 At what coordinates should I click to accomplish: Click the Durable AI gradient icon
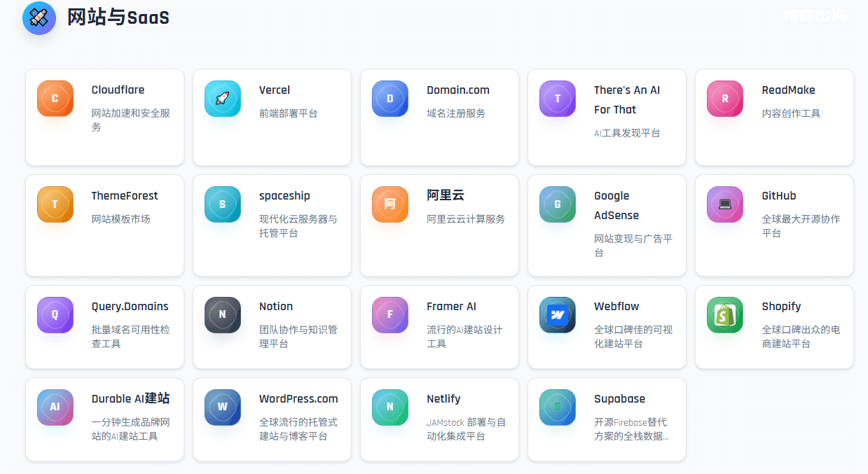[x=55, y=407]
